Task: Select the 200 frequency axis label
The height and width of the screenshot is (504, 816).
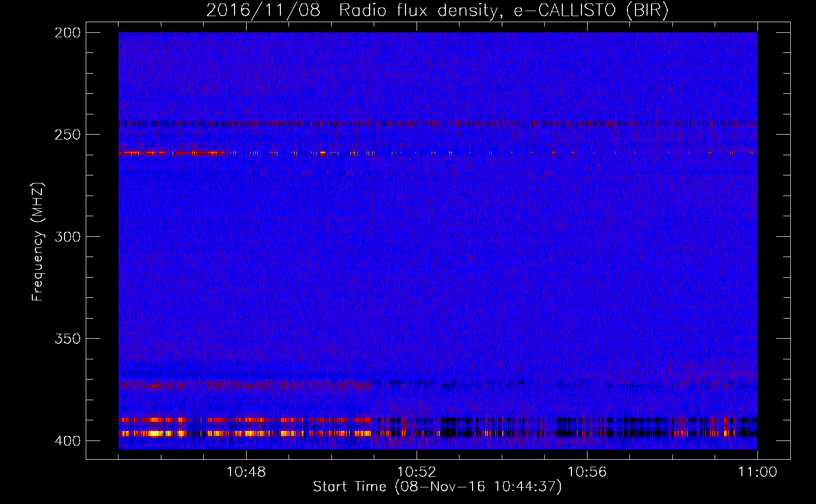Action: click(x=68, y=33)
